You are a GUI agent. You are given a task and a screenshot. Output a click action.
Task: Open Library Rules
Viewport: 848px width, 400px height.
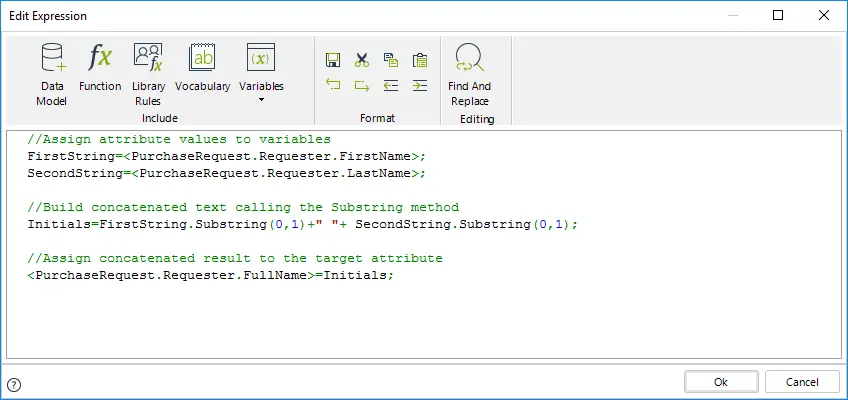click(148, 75)
